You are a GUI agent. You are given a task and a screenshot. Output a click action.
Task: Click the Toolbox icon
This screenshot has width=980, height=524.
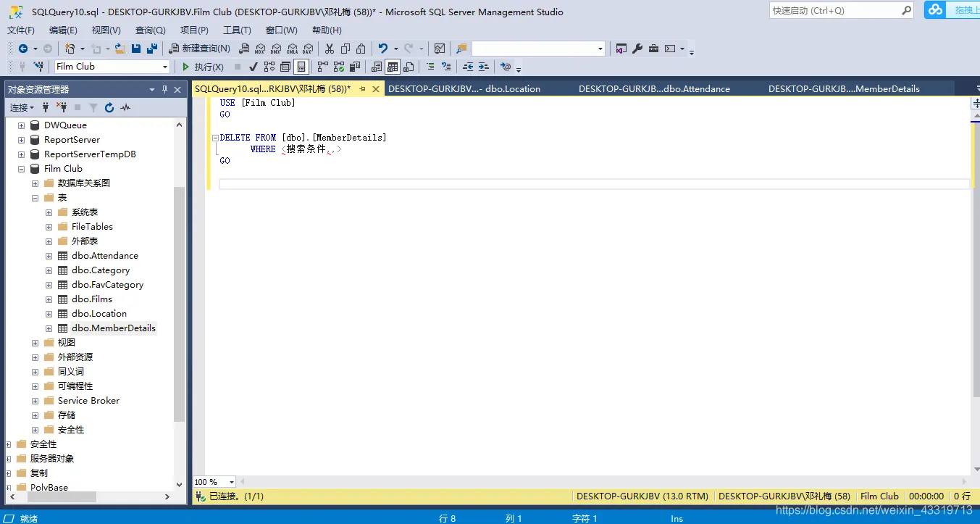click(x=653, y=49)
